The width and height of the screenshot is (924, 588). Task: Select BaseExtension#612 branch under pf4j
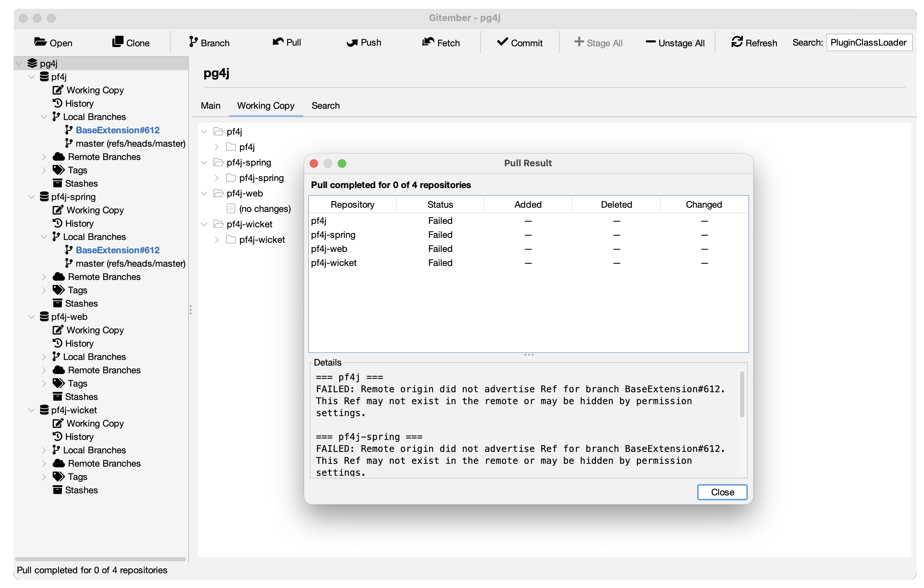coord(118,130)
